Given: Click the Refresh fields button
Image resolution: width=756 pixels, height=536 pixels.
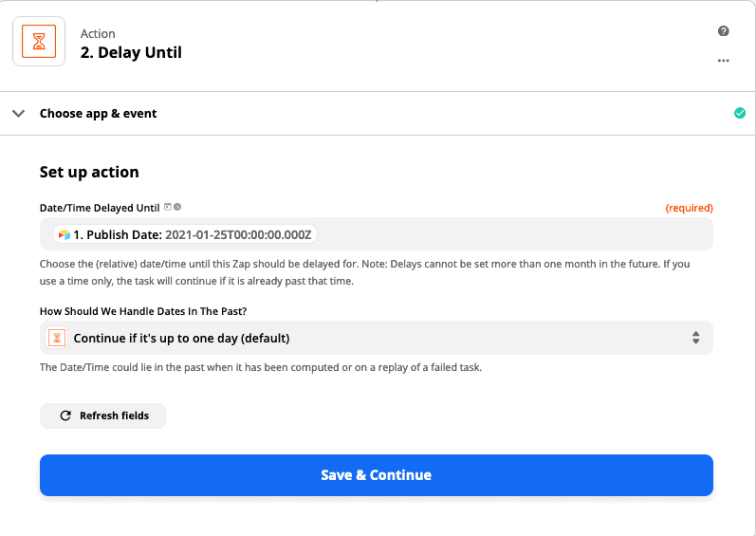Looking at the screenshot, I should click(103, 416).
